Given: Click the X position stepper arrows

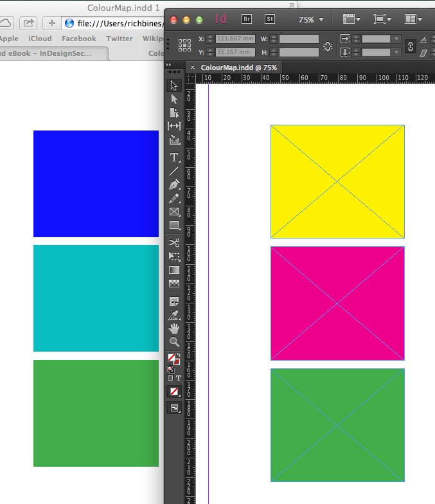Looking at the screenshot, I should (210, 39).
